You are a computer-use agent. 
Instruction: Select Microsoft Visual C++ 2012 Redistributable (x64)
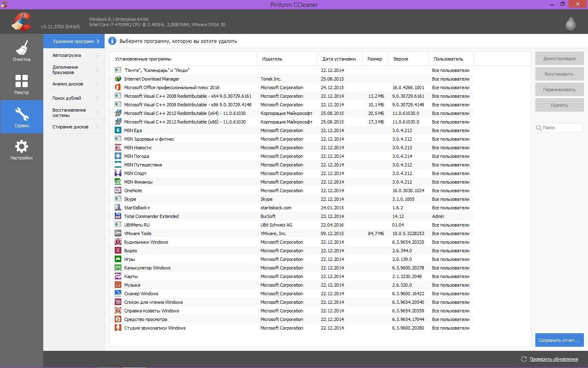(292, 113)
